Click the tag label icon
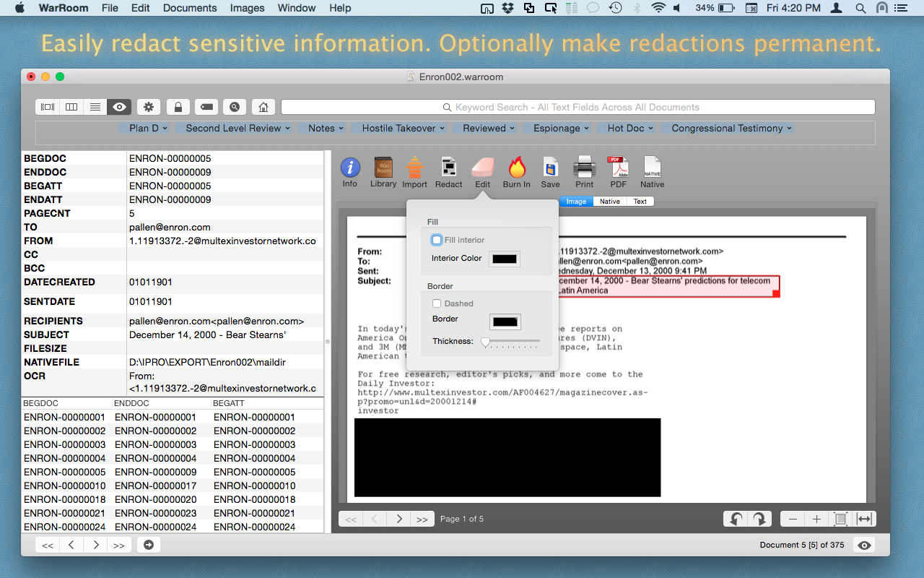Viewport: 924px width, 578px height. (x=206, y=107)
